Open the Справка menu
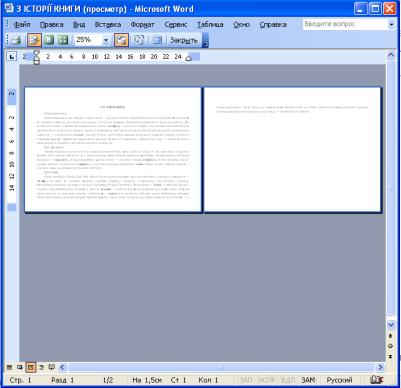 click(x=273, y=25)
